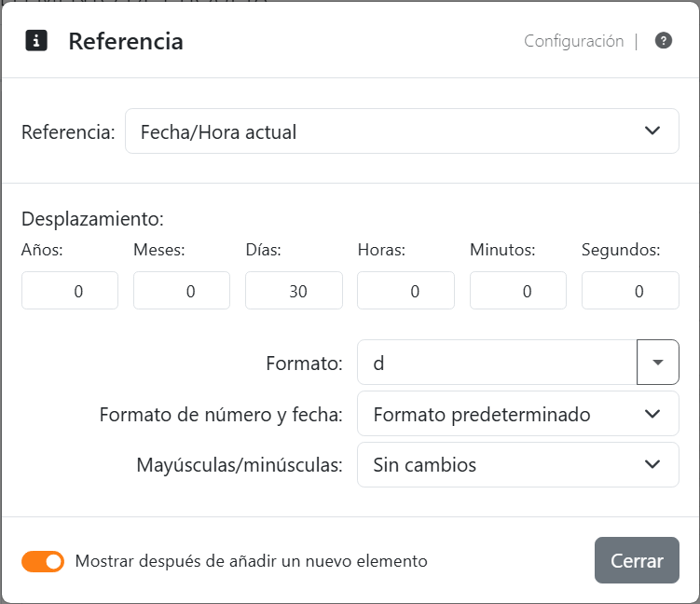Click the Días field showing 30
The image size is (700, 604).
(x=294, y=291)
